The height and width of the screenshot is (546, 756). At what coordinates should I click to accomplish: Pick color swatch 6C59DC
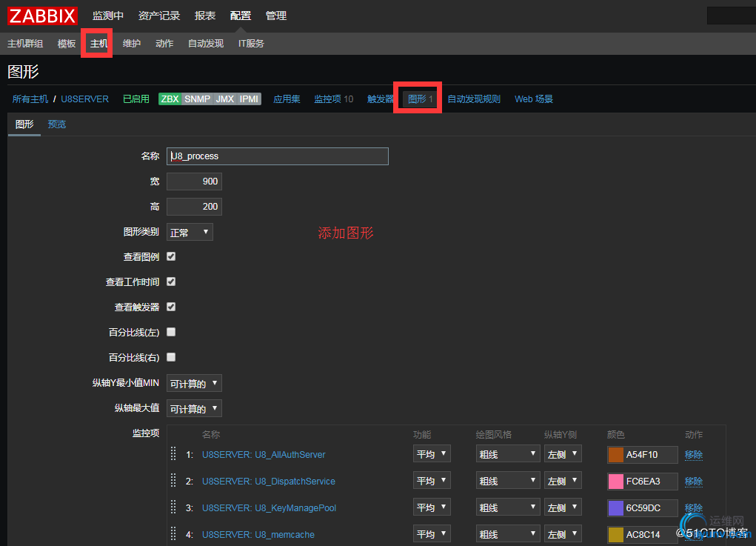click(x=616, y=507)
